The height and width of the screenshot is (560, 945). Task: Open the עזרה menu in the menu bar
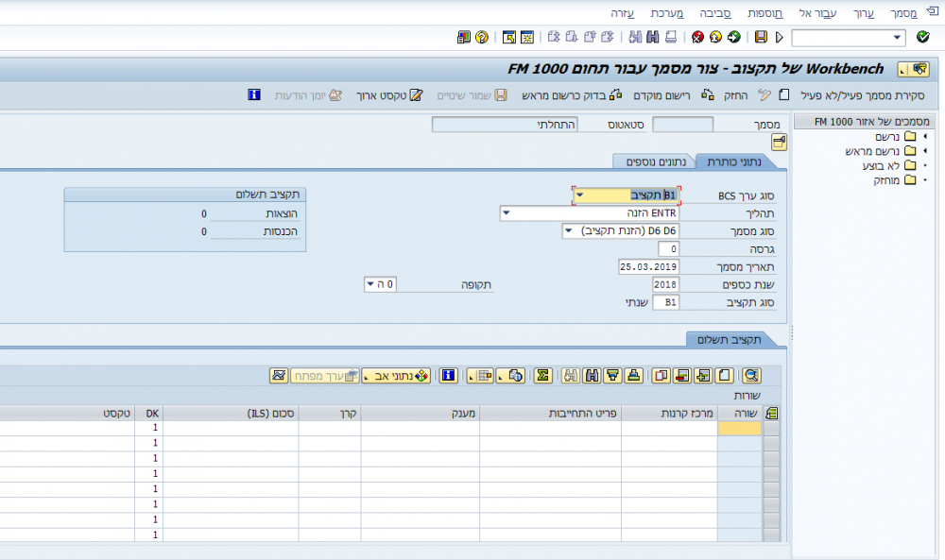coord(622,13)
